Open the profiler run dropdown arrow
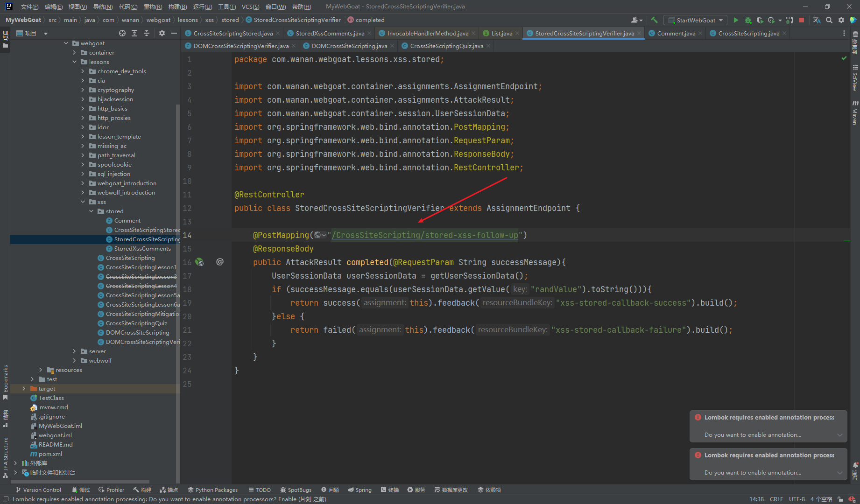This screenshot has height=504, width=860. (780, 21)
